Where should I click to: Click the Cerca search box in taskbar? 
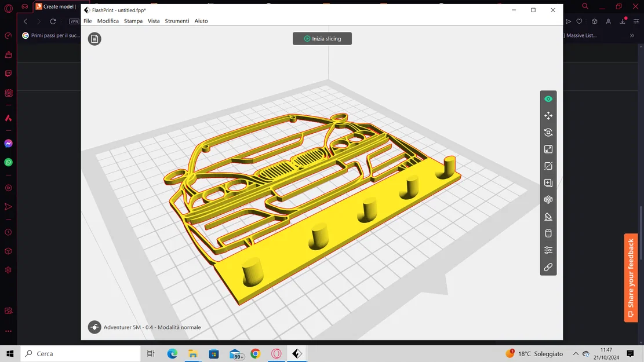tap(81, 353)
